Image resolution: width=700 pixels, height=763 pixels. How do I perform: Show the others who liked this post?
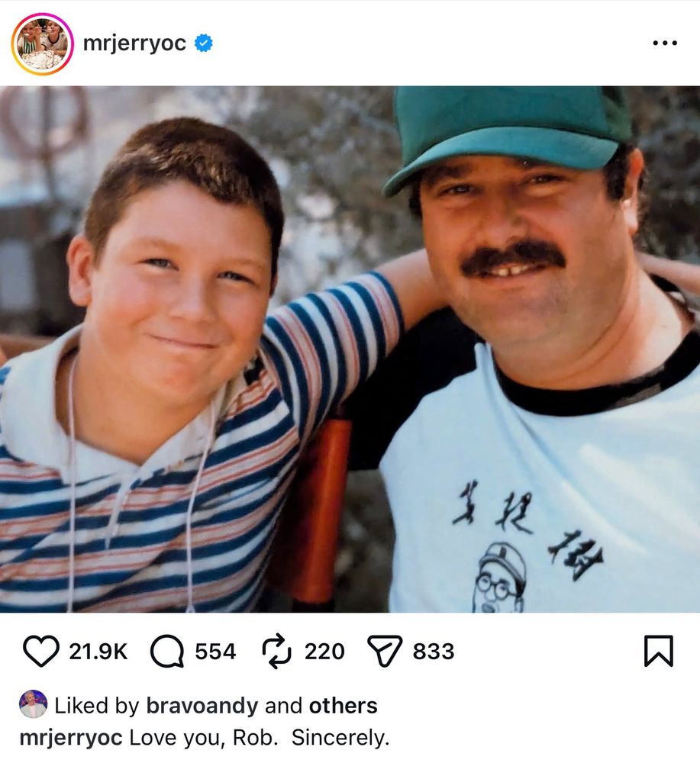pos(343,706)
